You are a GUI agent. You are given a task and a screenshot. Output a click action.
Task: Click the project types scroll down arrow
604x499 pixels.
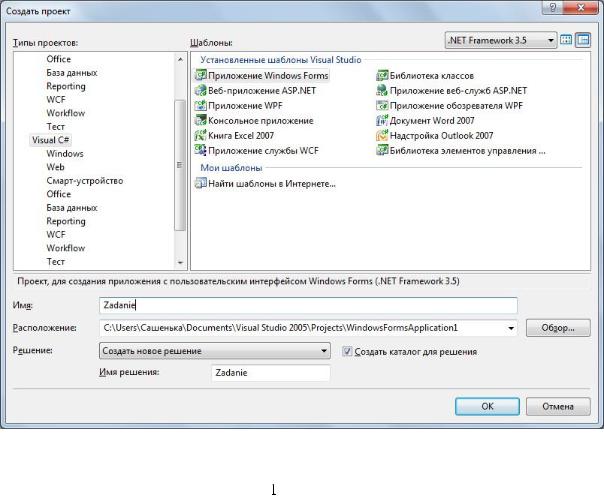(180, 262)
